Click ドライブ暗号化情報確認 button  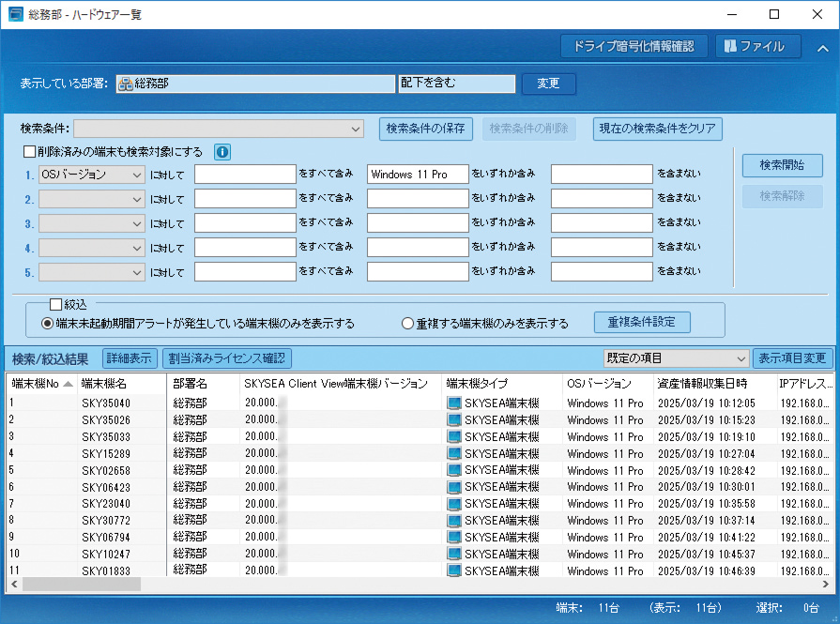coord(634,47)
